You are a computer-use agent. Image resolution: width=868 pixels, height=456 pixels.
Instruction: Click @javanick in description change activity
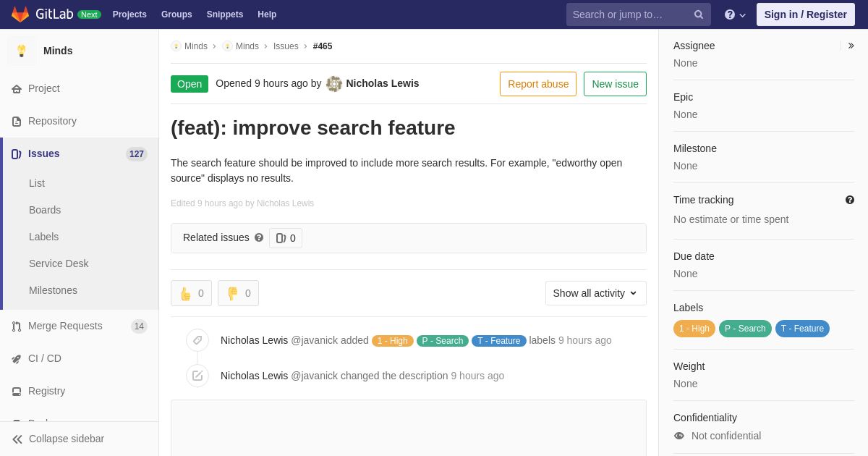pyautogui.click(x=314, y=376)
